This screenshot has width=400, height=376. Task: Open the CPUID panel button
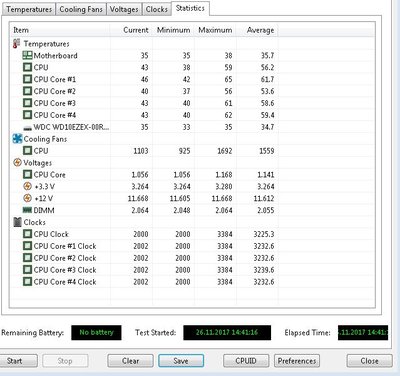point(246,361)
